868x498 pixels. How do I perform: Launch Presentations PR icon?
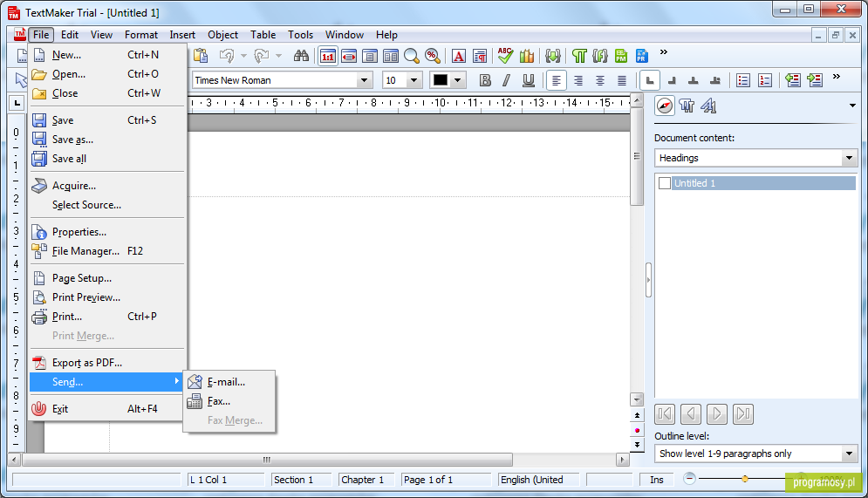(641, 56)
